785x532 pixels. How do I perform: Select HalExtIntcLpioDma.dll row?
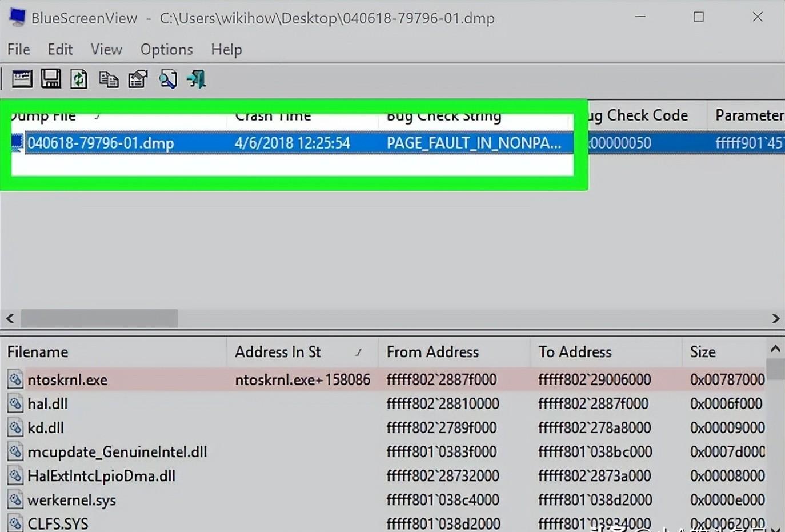(101, 475)
